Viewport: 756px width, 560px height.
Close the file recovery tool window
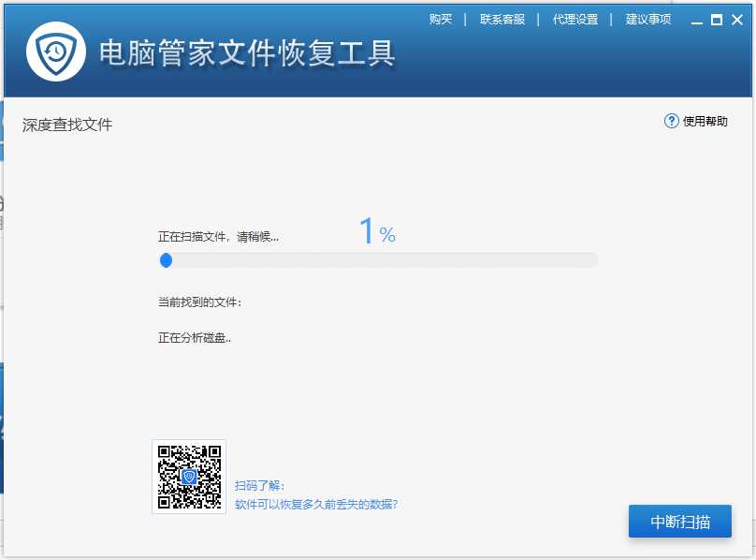click(736, 20)
